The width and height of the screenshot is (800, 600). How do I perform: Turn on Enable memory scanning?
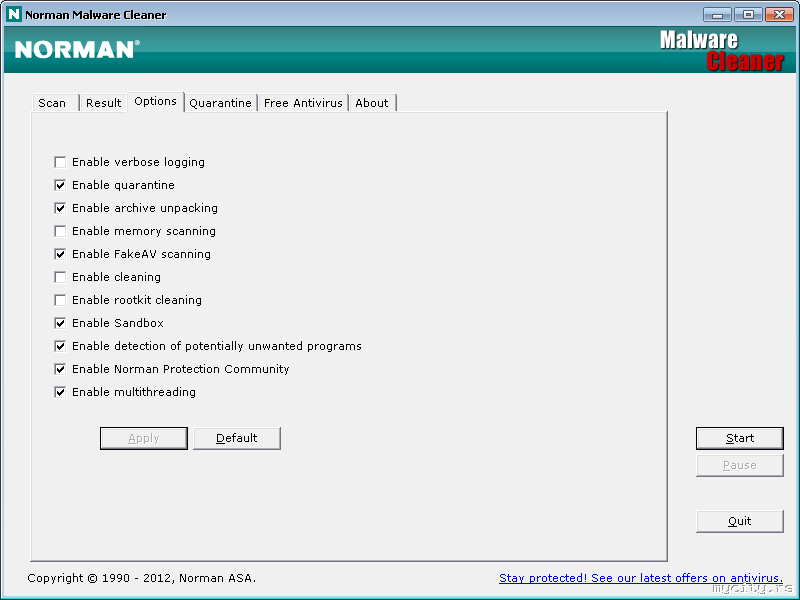tap(60, 231)
